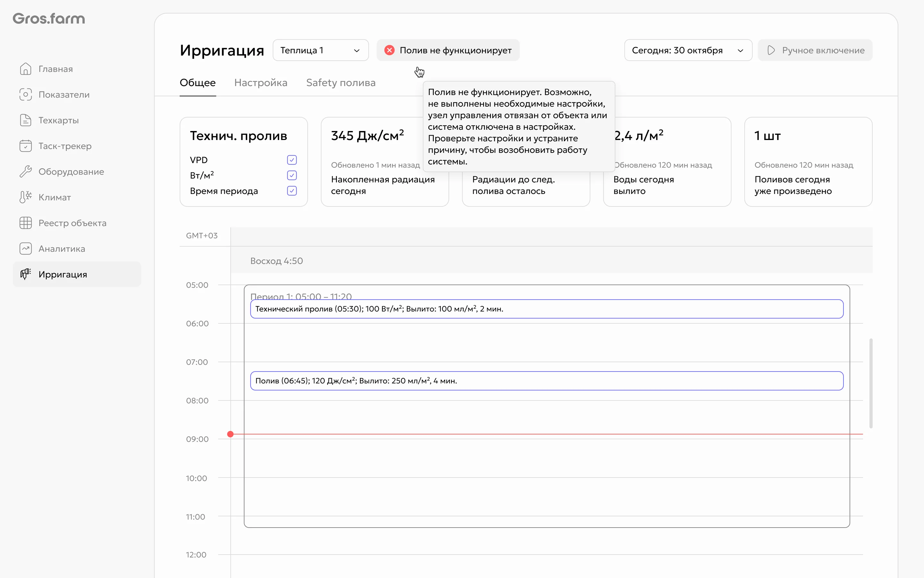Open Показатели in the sidebar
This screenshot has width=924, height=578.
point(77,94)
